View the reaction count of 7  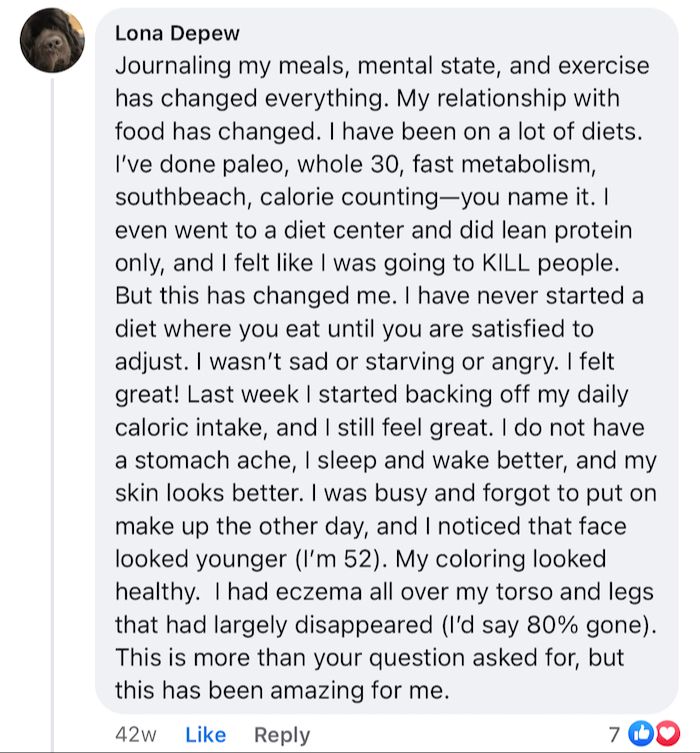point(626,735)
